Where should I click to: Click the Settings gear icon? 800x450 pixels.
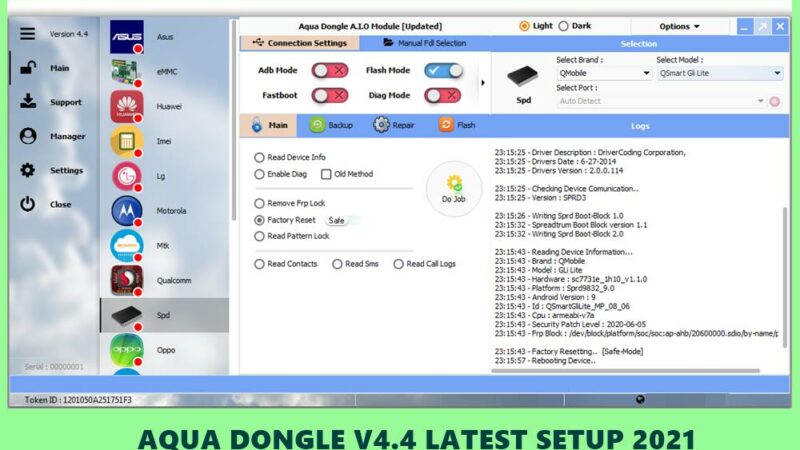point(28,170)
